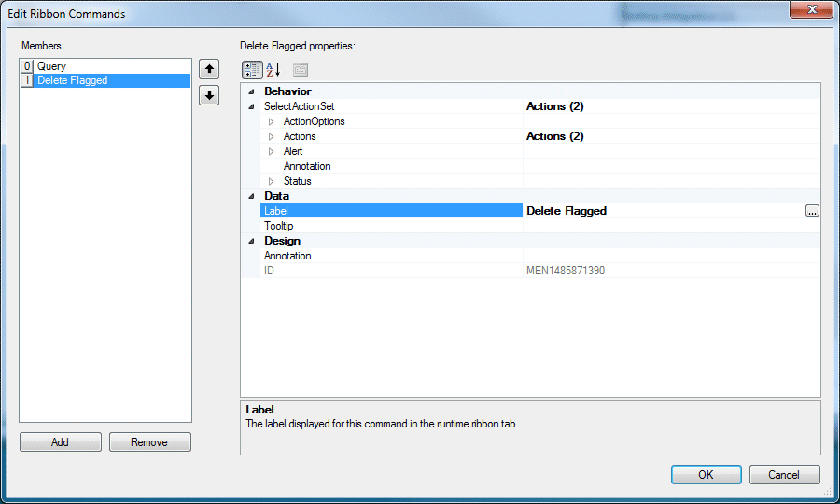Viewport: 840px width, 504px height.
Task: Collapse the Design category
Action: (x=251, y=241)
